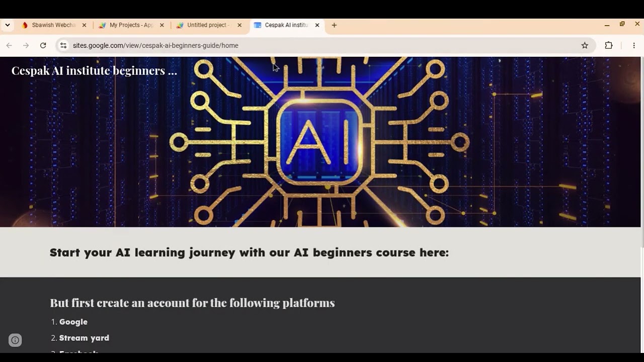Viewport: 644px width, 362px height.
Task: Open the Extensions puzzle icon
Action: [609, 45]
